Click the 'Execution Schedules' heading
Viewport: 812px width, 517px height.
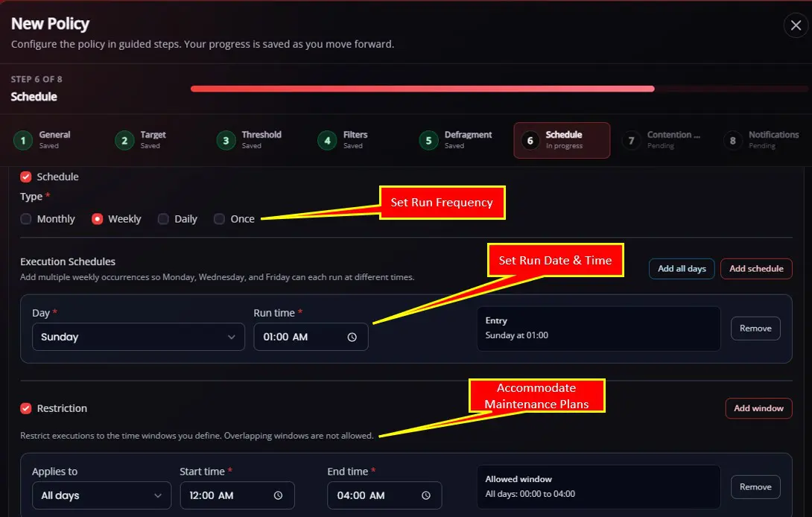68,261
